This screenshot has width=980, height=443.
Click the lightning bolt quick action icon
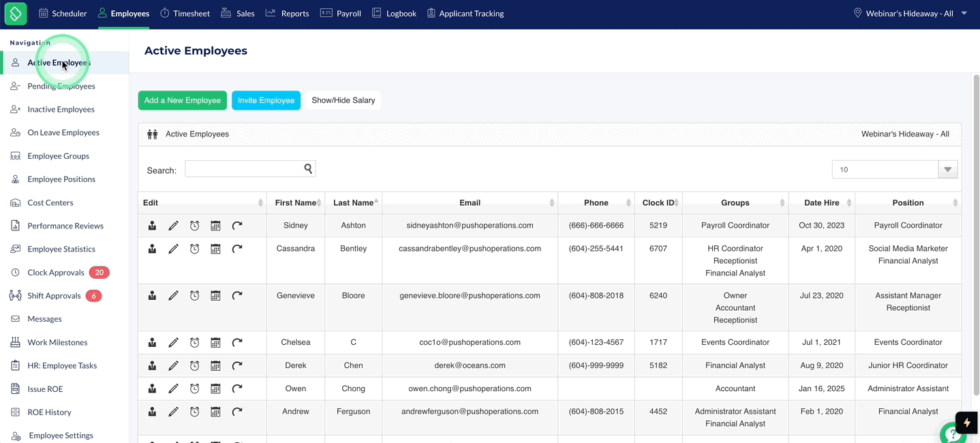(x=966, y=423)
